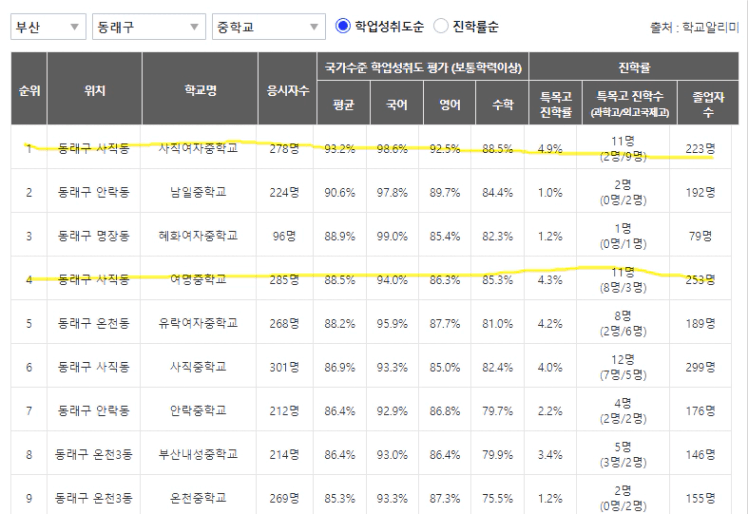This screenshot has height=514, width=748.
Task: Open the 부산 city dropdown
Action: (48, 27)
